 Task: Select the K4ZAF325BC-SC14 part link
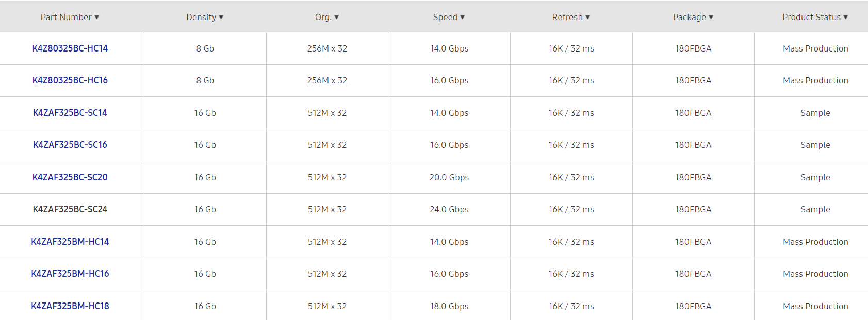tap(70, 113)
